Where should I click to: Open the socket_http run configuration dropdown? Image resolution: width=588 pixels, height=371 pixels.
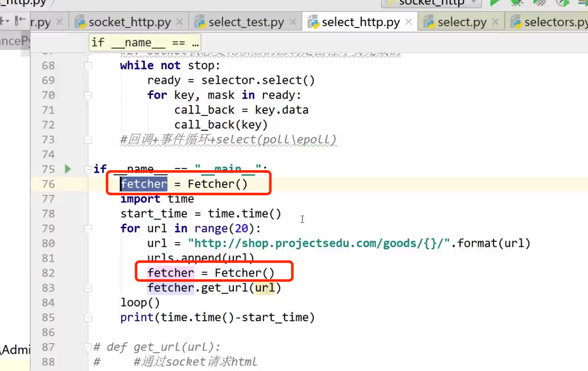(x=431, y=3)
